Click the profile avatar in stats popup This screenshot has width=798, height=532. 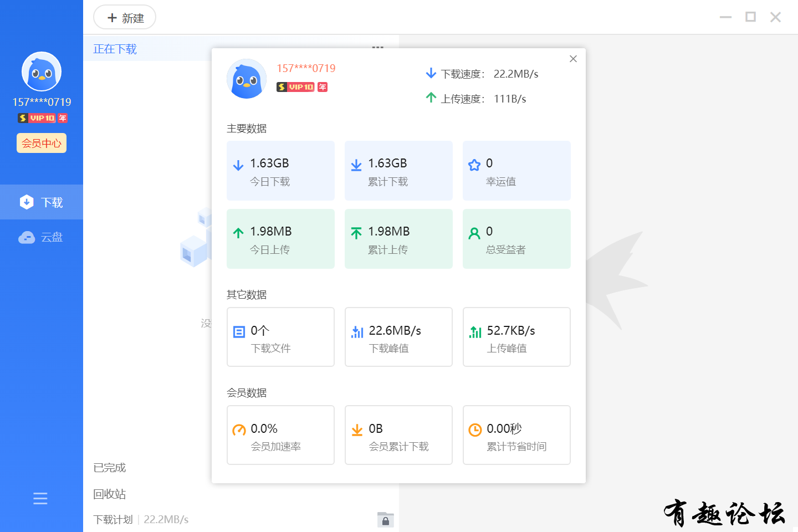pyautogui.click(x=247, y=79)
